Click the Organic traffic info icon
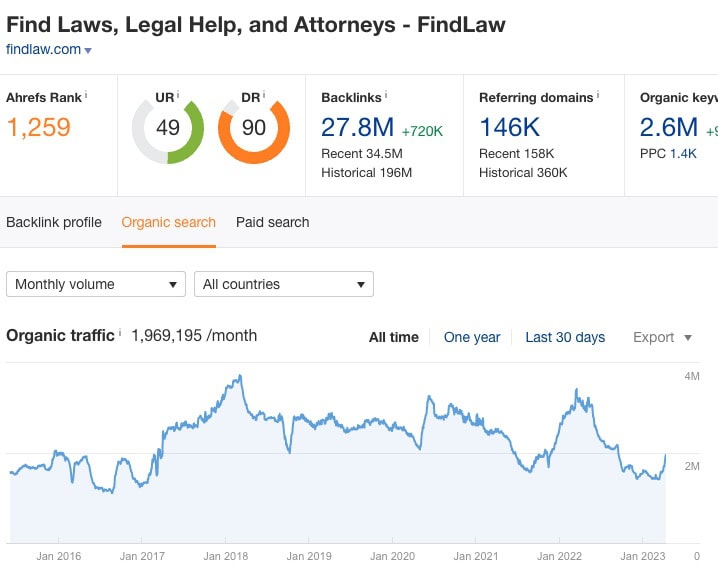This screenshot has width=718, height=569. click(x=120, y=332)
